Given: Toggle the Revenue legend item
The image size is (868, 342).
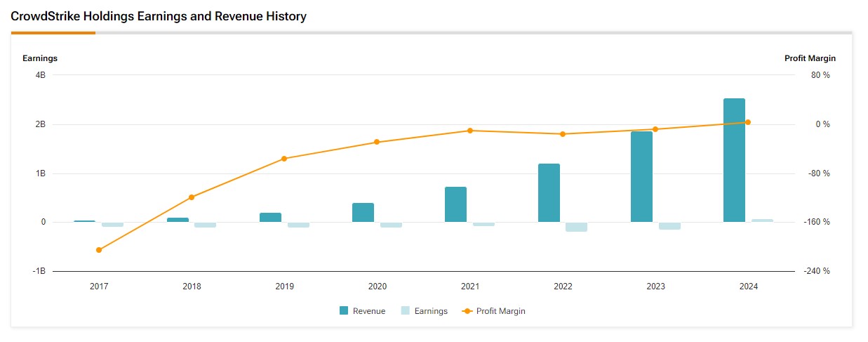Looking at the screenshot, I should [x=362, y=311].
